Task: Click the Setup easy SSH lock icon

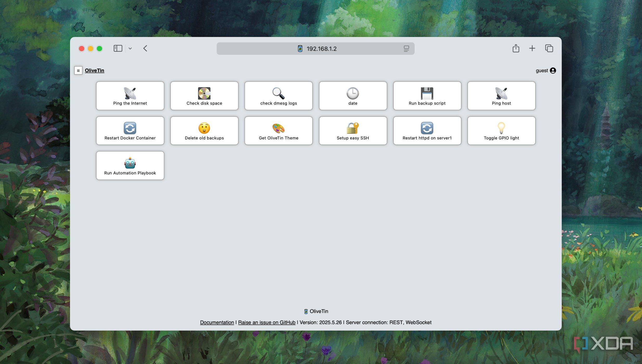Action: click(353, 128)
